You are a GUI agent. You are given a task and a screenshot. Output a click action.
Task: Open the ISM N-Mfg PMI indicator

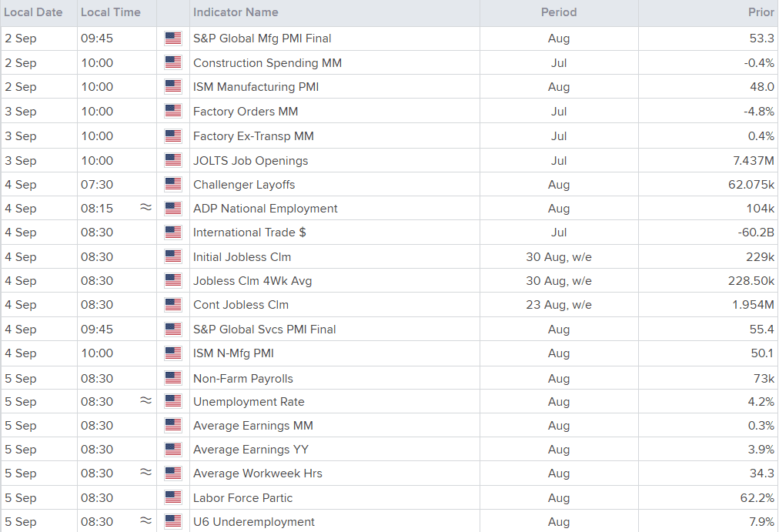233,353
